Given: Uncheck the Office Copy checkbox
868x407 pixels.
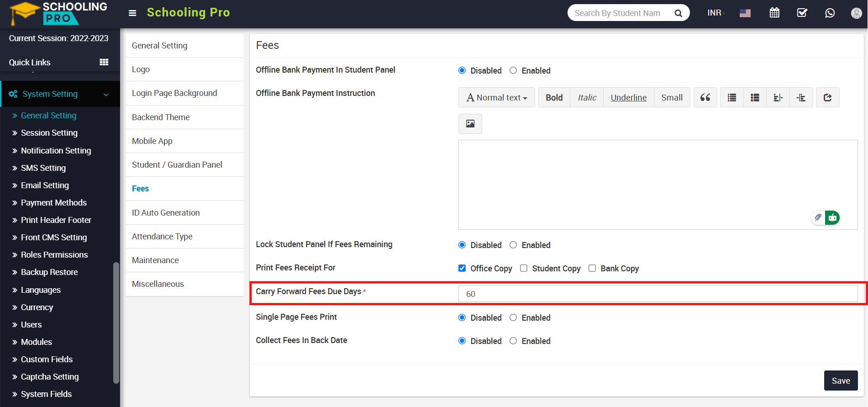Looking at the screenshot, I should pyautogui.click(x=462, y=268).
